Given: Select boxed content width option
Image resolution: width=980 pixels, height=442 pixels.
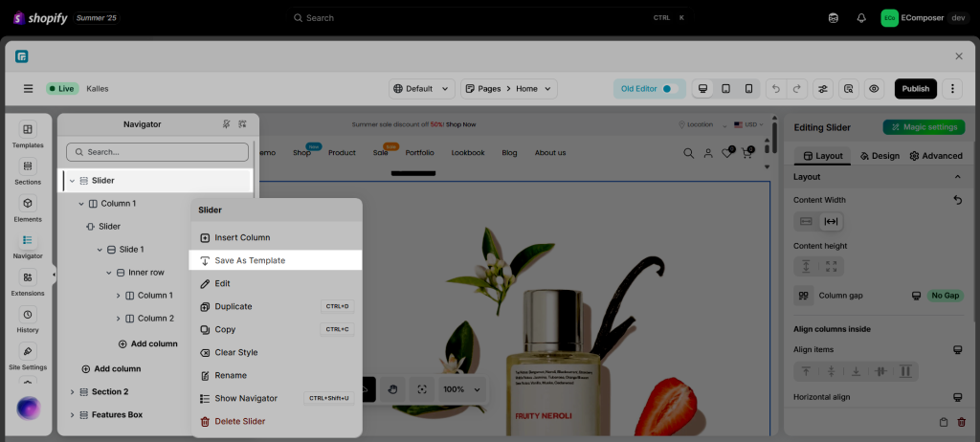Looking at the screenshot, I should (806, 221).
